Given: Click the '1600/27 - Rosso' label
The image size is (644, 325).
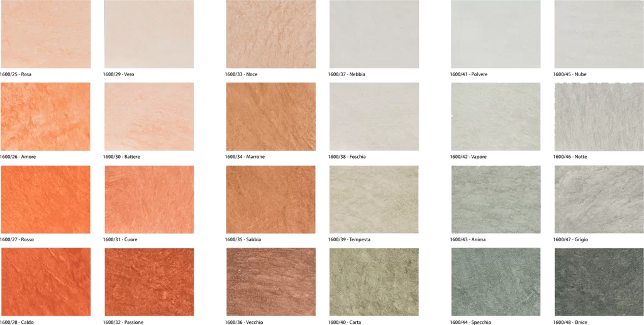Looking at the screenshot, I should coord(17,240).
